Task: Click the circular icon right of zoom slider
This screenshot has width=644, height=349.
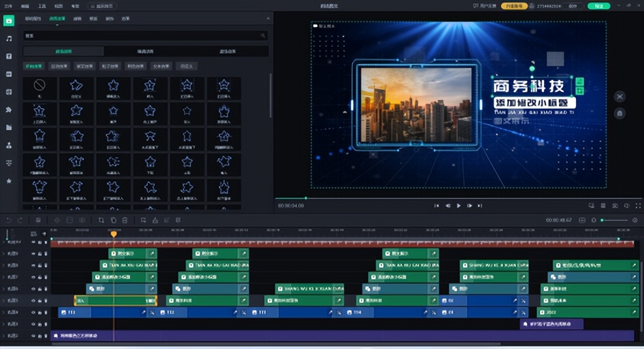Action: 635,220
